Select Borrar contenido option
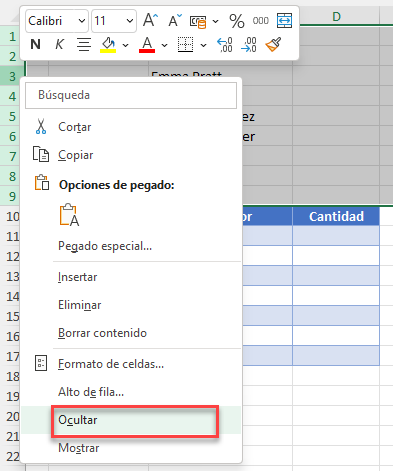Image resolution: width=393 pixels, height=471 pixels. 131,333
